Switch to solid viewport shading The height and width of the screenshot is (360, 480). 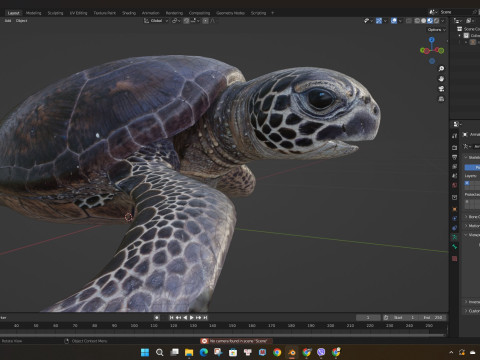pos(423,21)
